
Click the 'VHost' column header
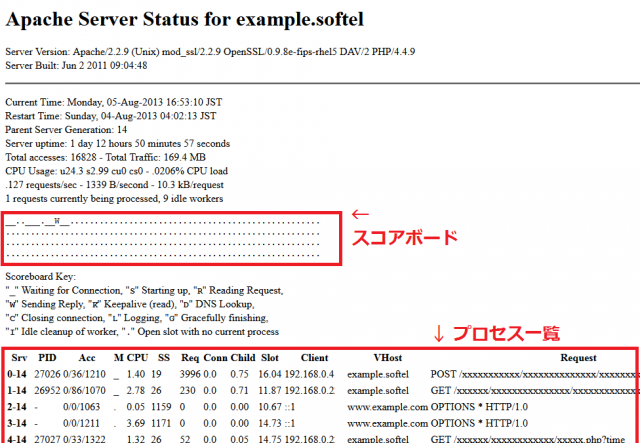click(388, 358)
